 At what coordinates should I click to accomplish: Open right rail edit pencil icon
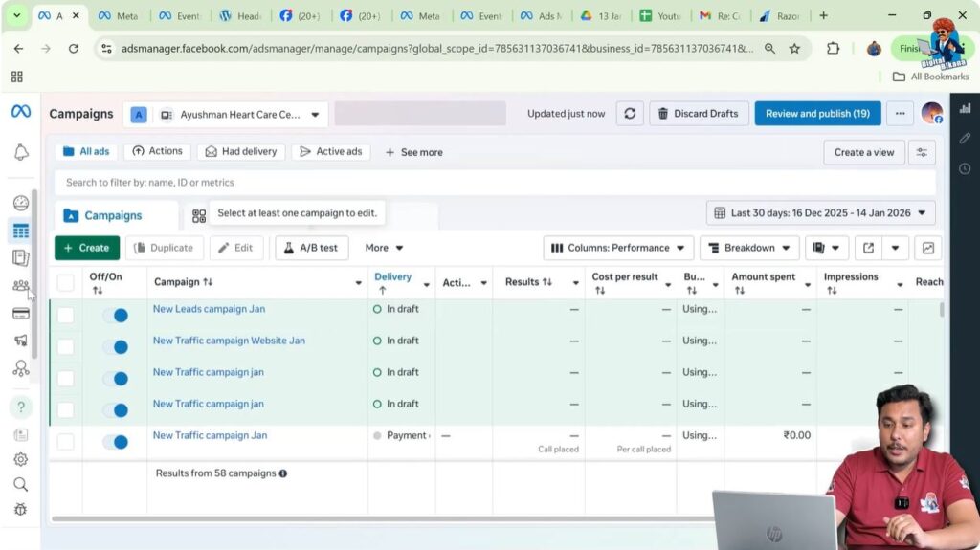(x=966, y=138)
